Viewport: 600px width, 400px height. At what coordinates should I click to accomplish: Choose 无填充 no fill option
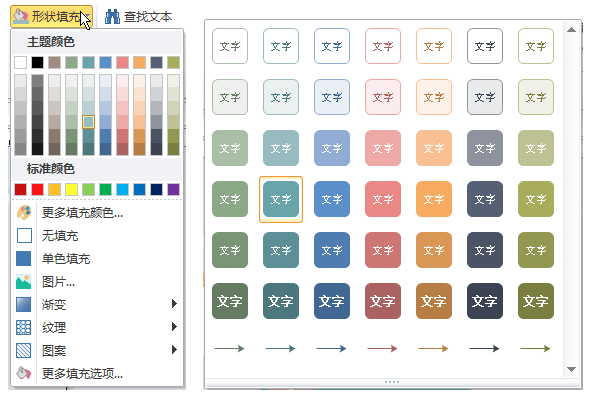97,235
